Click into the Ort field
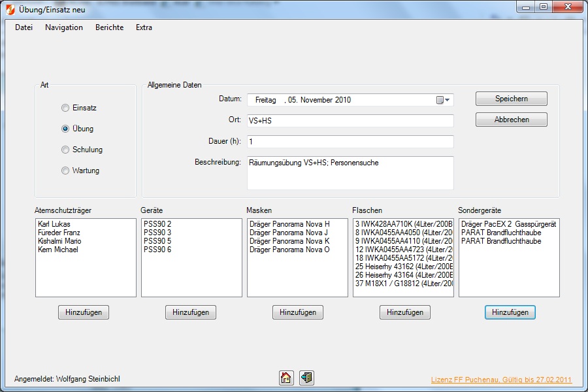The height and width of the screenshot is (392, 588). coord(350,121)
